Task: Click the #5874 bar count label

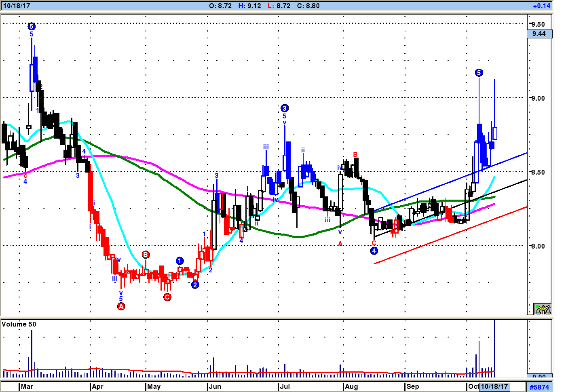Action: (539, 387)
